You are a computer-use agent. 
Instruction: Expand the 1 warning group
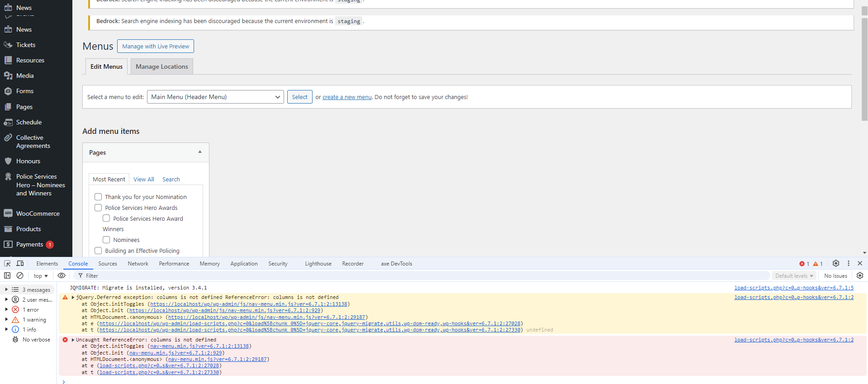coord(6,319)
